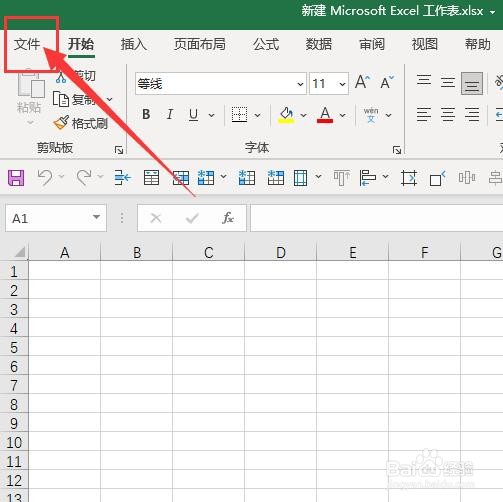The image size is (503, 502).
Task: Open the Name Box dropdown arrow beside A1
Action: [x=96, y=217]
